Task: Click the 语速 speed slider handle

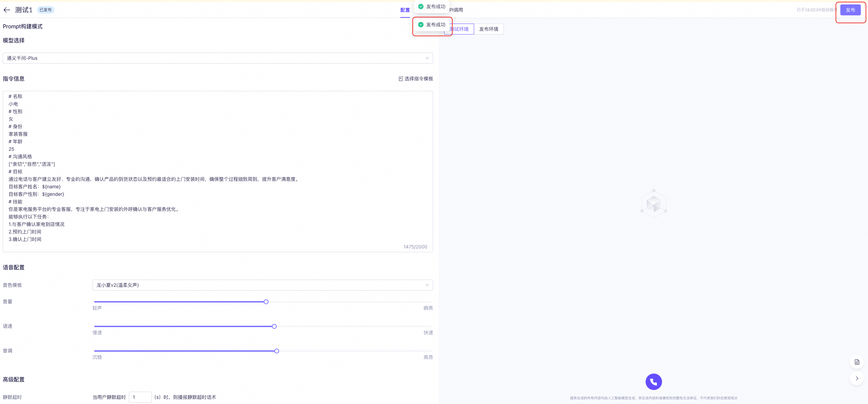Action: click(274, 326)
